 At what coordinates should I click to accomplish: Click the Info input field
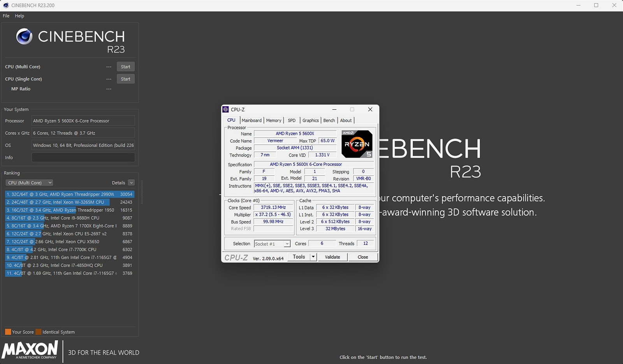(x=83, y=157)
